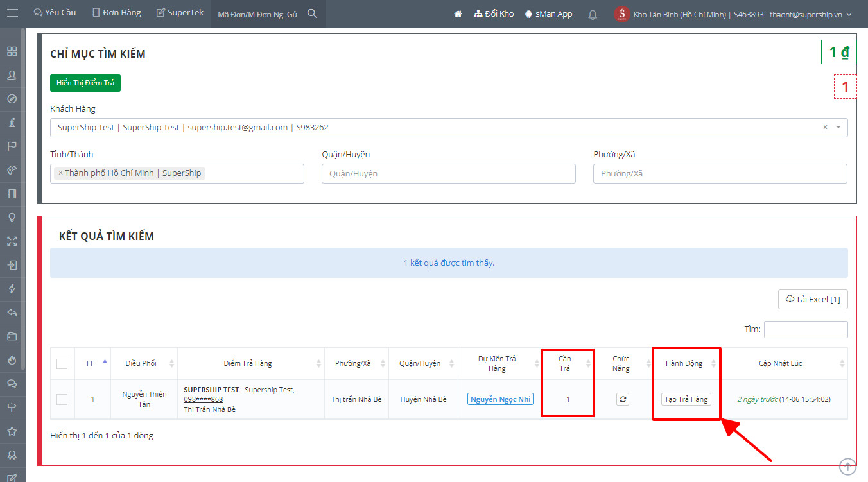Click the 2 ngày trước timestamp cell
The height and width of the screenshot is (482, 868).
[x=784, y=399]
